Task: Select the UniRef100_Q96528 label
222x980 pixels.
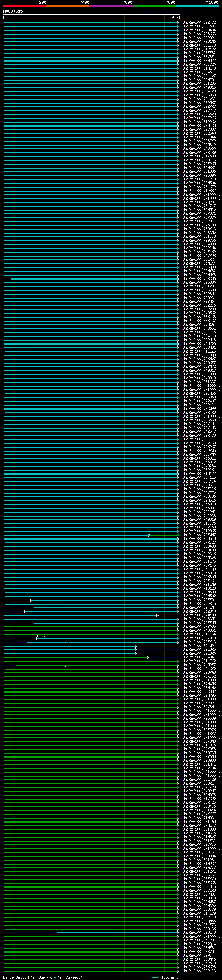Action: (199, 114)
